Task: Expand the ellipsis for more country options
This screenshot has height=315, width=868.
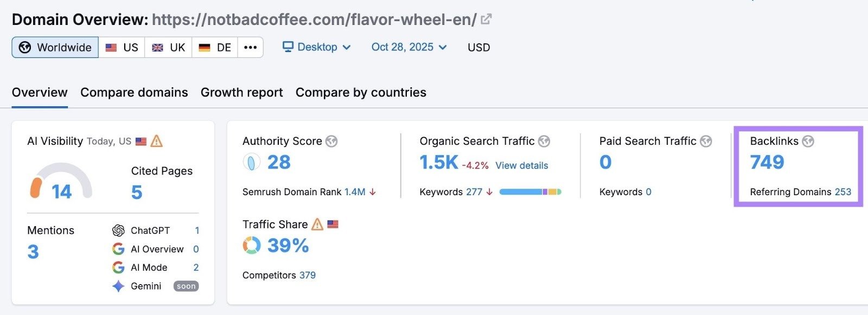Action: click(x=250, y=47)
